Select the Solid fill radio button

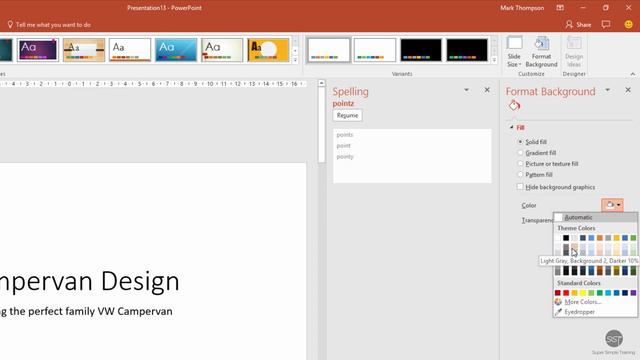[520, 142]
